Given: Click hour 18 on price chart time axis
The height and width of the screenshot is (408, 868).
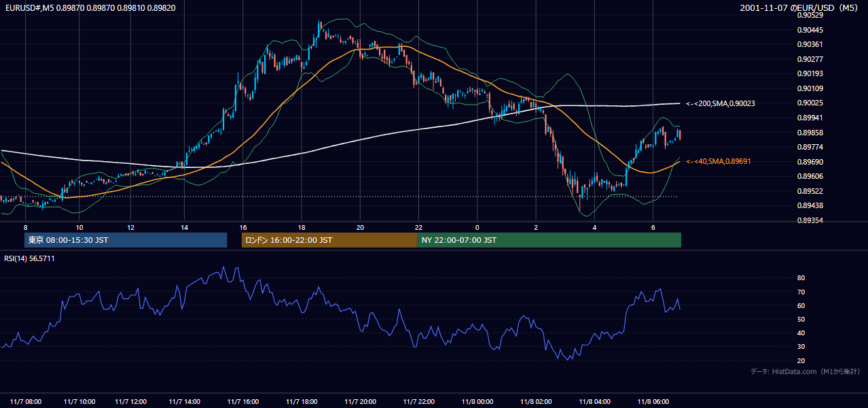Looking at the screenshot, I should [x=302, y=227].
